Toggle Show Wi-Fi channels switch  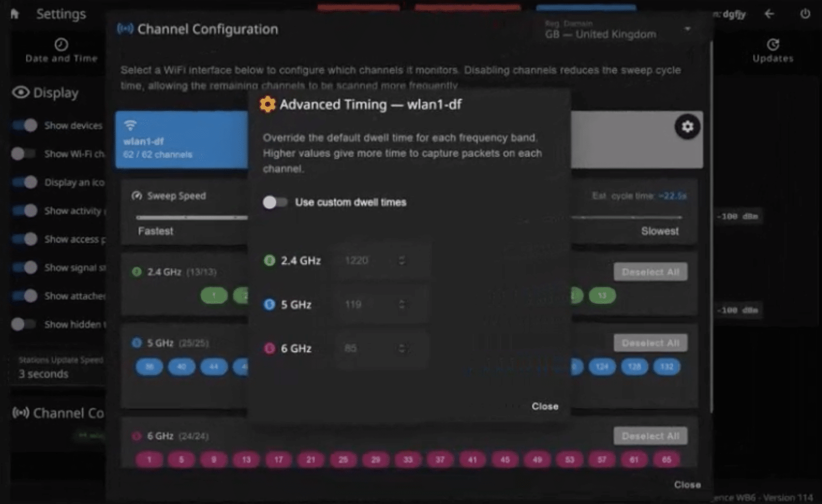coord(24,154)
